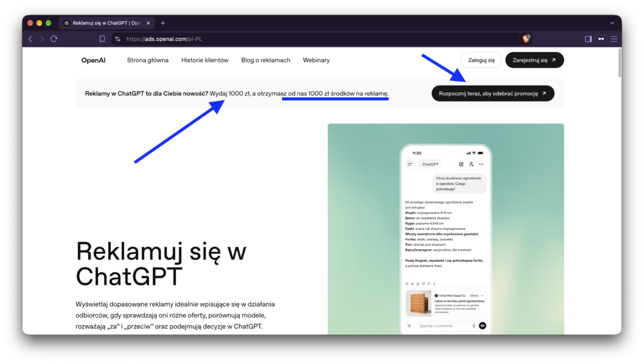The width and height of the screenshot is (644, 364).
Task: Open 'Strona główna' in navigation
Action: coord(147,60)
